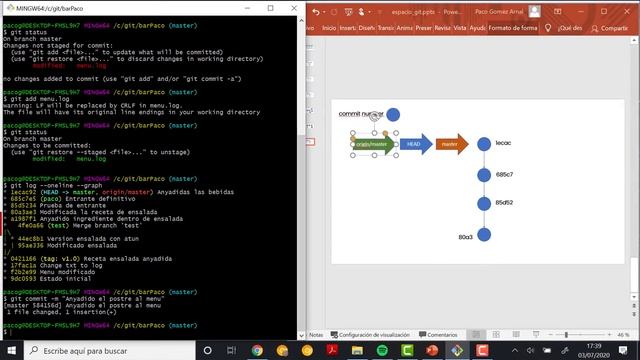This screenshot has width=640, height=360.
Task: Start Slide Show view icon
Action: click(x=536, y=335)
